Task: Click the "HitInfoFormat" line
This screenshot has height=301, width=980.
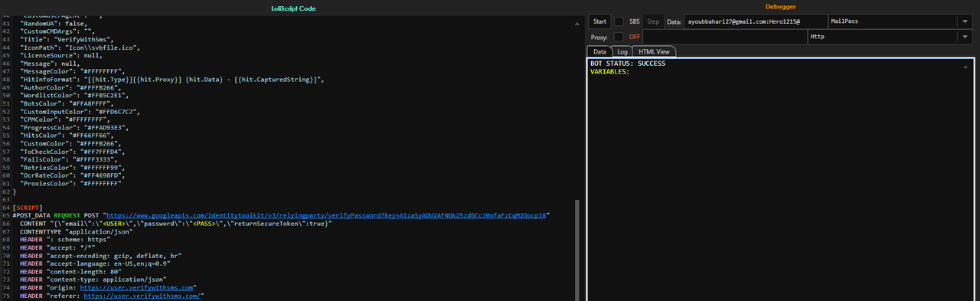Action: point(172,80)
